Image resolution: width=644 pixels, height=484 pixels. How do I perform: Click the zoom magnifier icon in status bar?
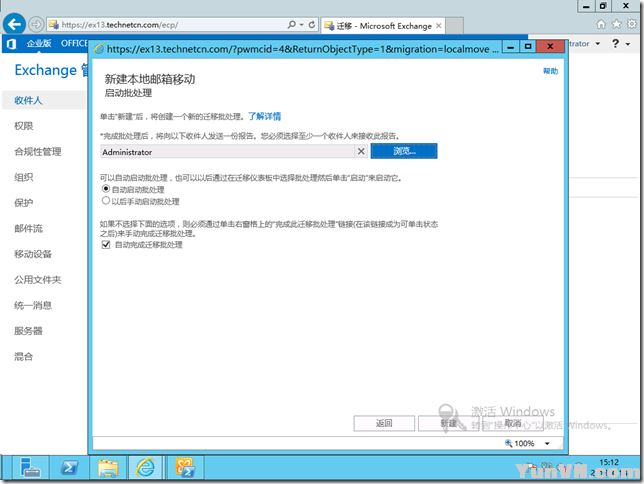[508, 443]
